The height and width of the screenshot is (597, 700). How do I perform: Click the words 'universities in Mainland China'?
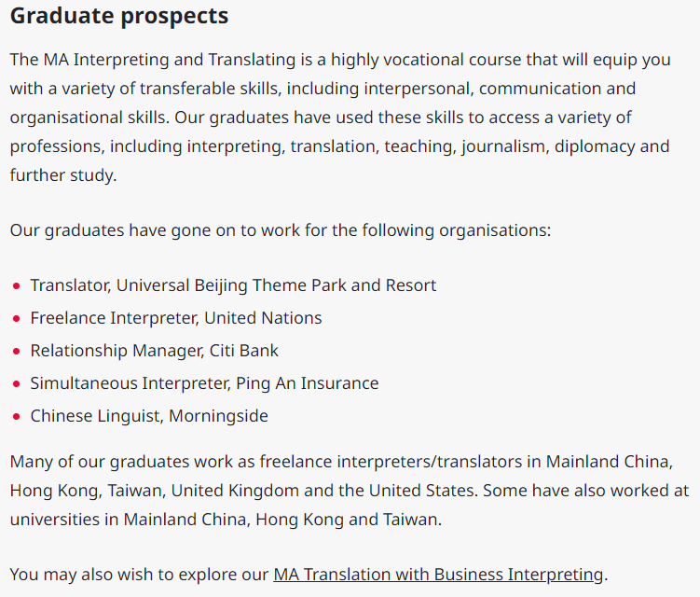pyautogui.click(x=130, y=520)
